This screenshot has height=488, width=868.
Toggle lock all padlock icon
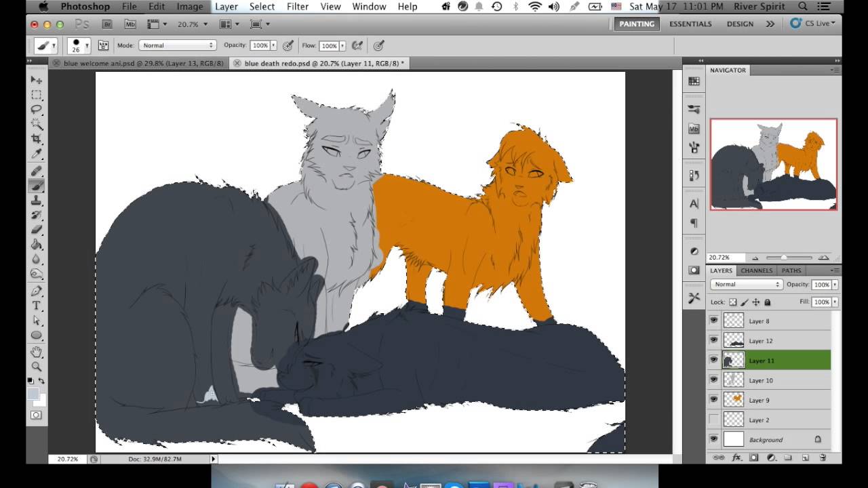pyautogui.click(x=768, y=302)
